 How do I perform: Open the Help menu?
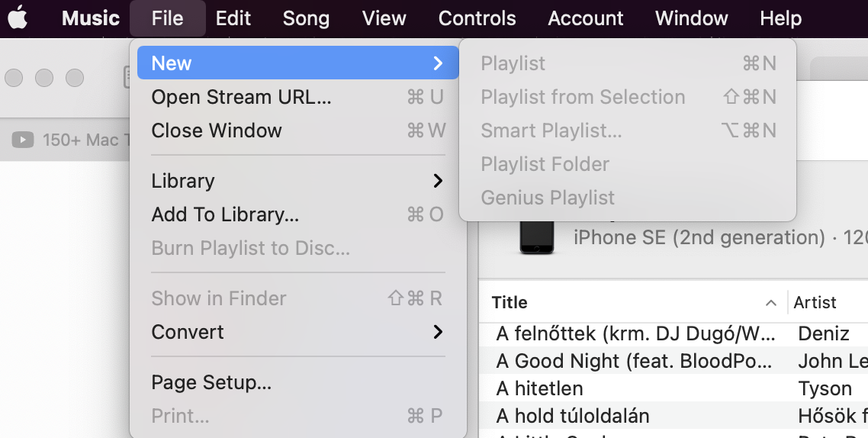pyautogui.click(x=780, y=18)
